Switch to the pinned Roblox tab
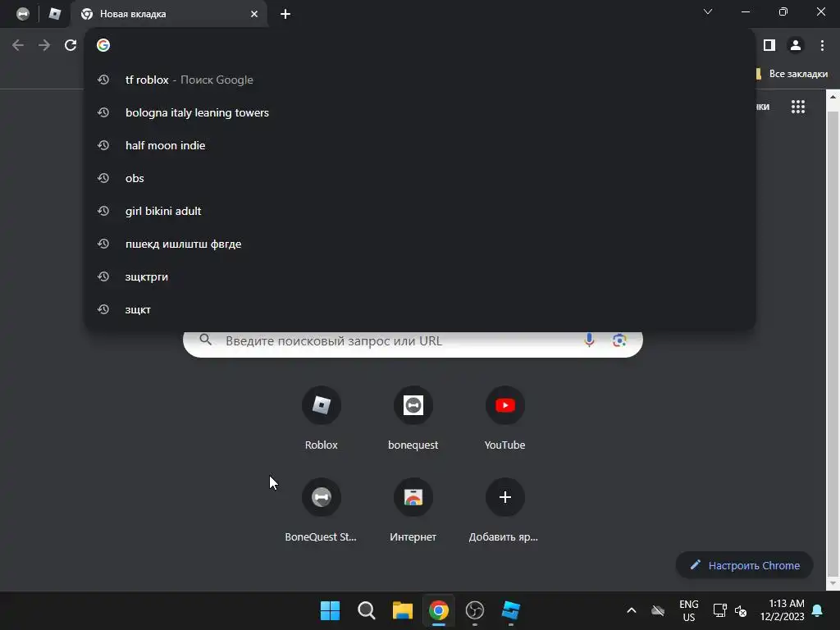Image resolution: width=840 pixels, height=630 pixels. coord(55,14)
